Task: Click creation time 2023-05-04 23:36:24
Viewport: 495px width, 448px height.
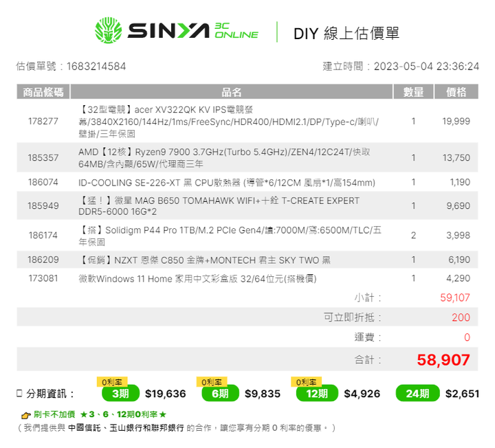Action: coord(426,66)
